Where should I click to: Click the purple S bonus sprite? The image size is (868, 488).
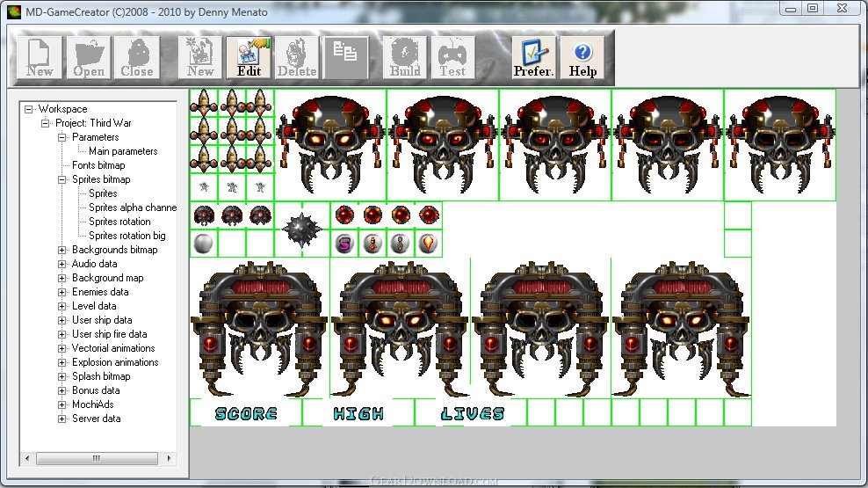click(x=344, y=244)
